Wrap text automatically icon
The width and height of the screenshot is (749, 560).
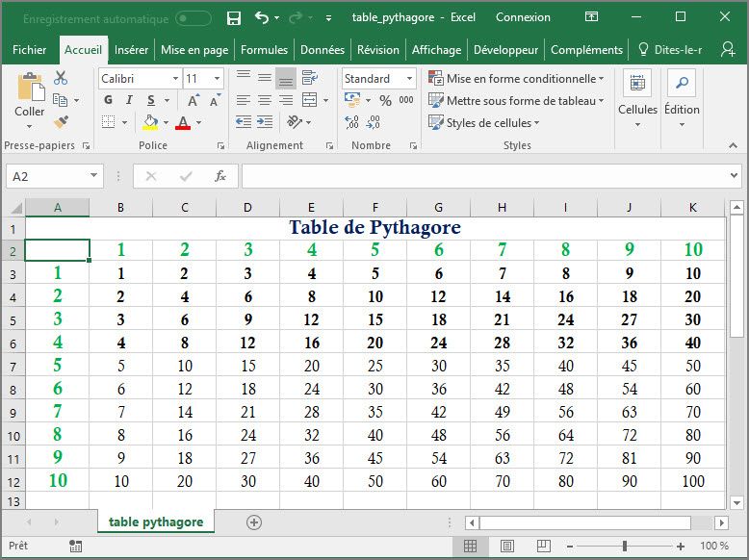point(310,78)
